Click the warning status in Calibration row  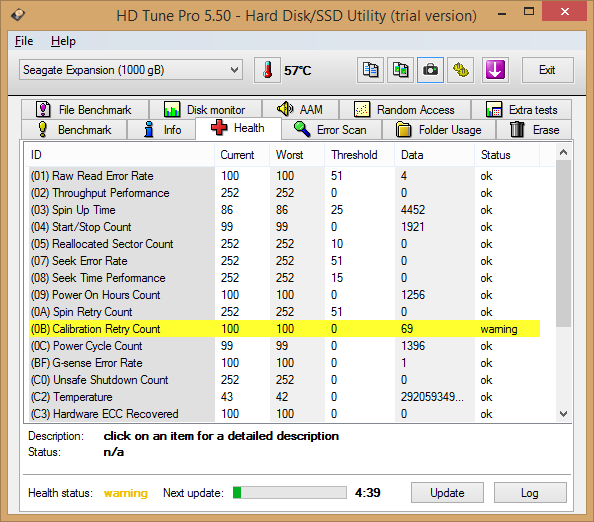coord(499,329)
